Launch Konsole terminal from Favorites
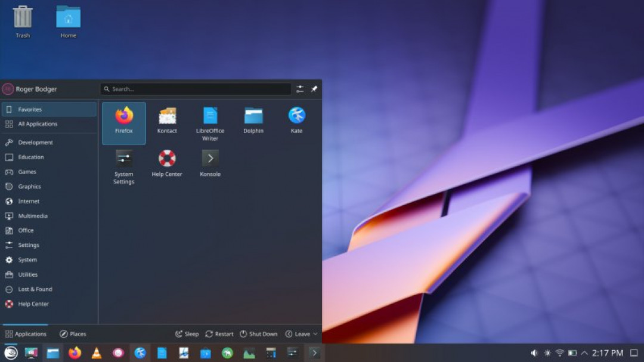Image resolution: width=644 pixels, height=362 pixels. 210,163
